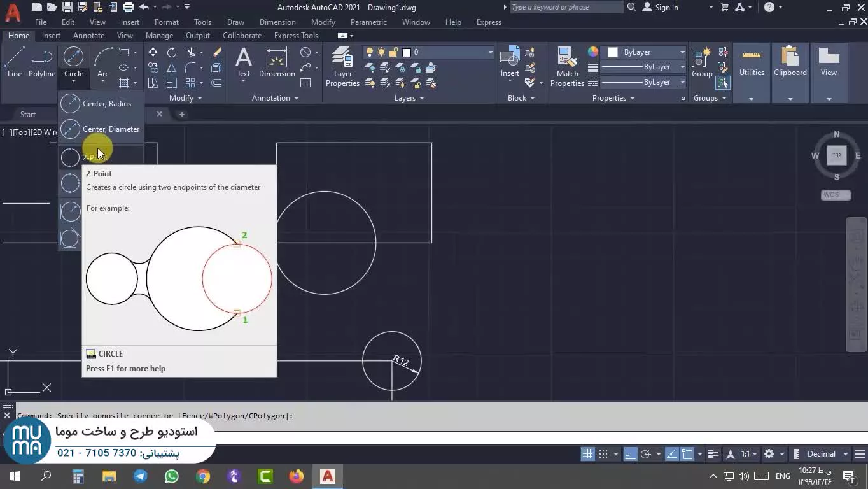Click the Scale tool icon
Viewport: 868px width, 489px height.
(x=172, y=83)
